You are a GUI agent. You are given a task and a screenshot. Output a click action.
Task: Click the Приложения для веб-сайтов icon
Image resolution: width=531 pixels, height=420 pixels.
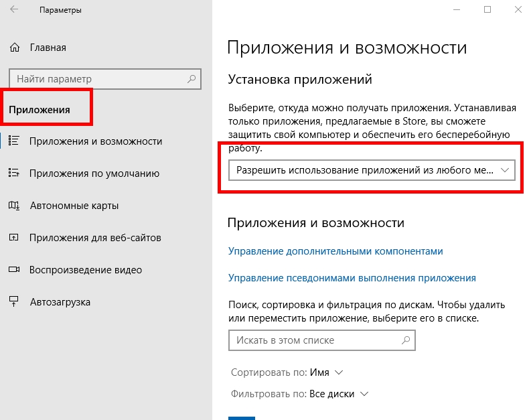coord(14,237)
